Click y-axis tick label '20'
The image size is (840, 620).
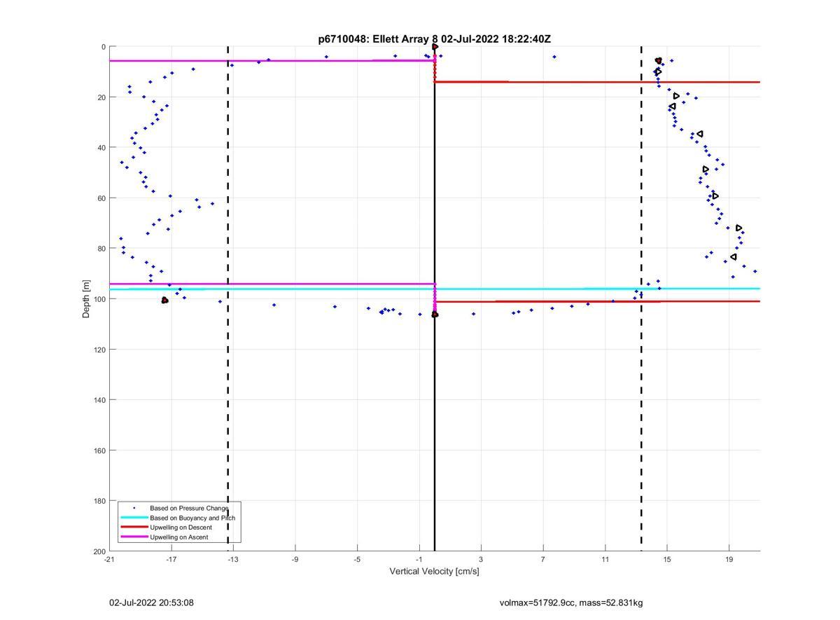(101, 97)
